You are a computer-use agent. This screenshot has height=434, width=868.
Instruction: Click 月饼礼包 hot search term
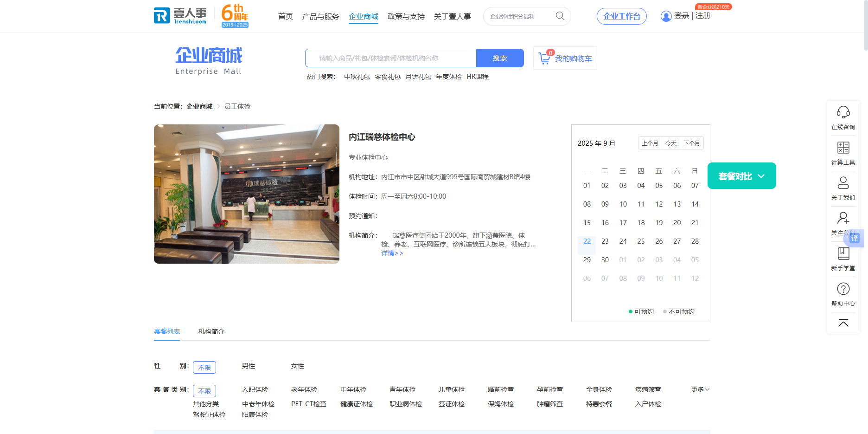pos(418,77)
